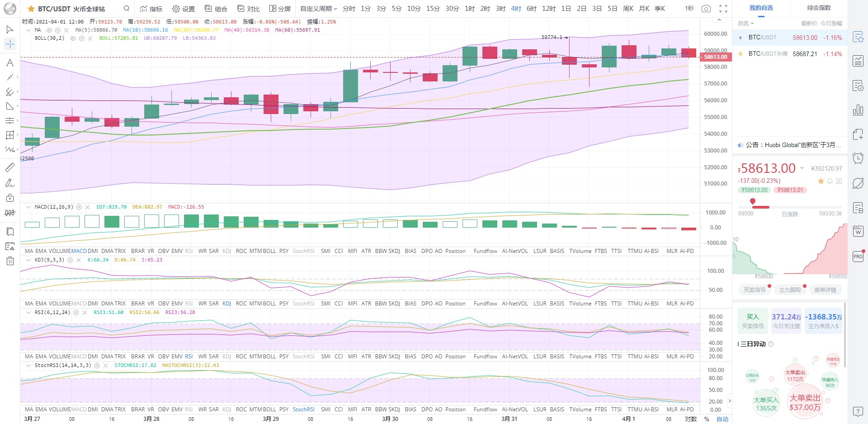Collapse the MACD indicator panel
868x424 pixels.
click(x=28, y=207)
